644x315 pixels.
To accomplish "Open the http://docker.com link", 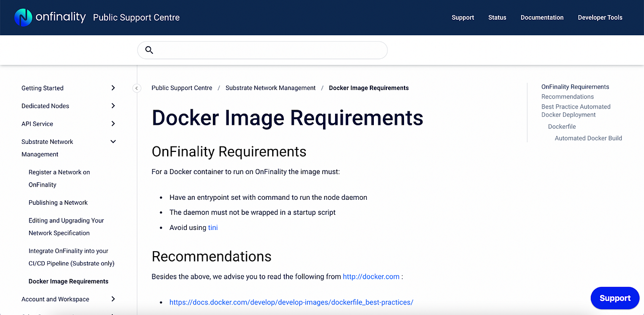I will 371,276.
